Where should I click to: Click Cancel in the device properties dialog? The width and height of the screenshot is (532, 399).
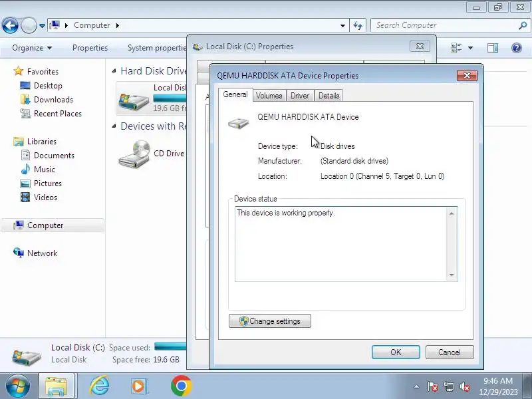point(450,352)
